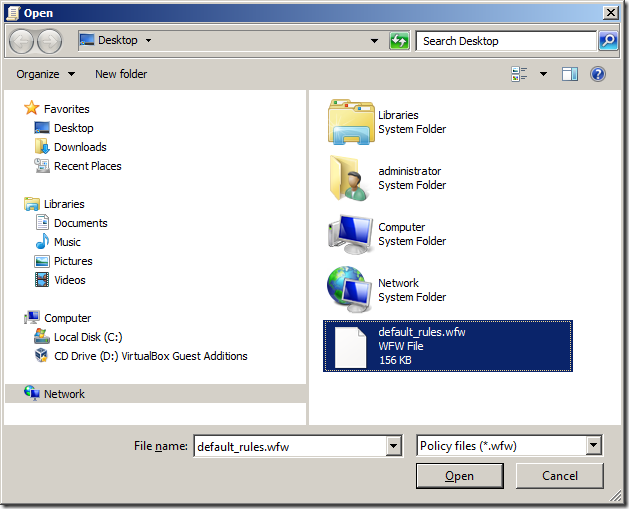Open Network system folder in file list
The width and height of the screenshot is (629, 509).
(x=350, y=290)
